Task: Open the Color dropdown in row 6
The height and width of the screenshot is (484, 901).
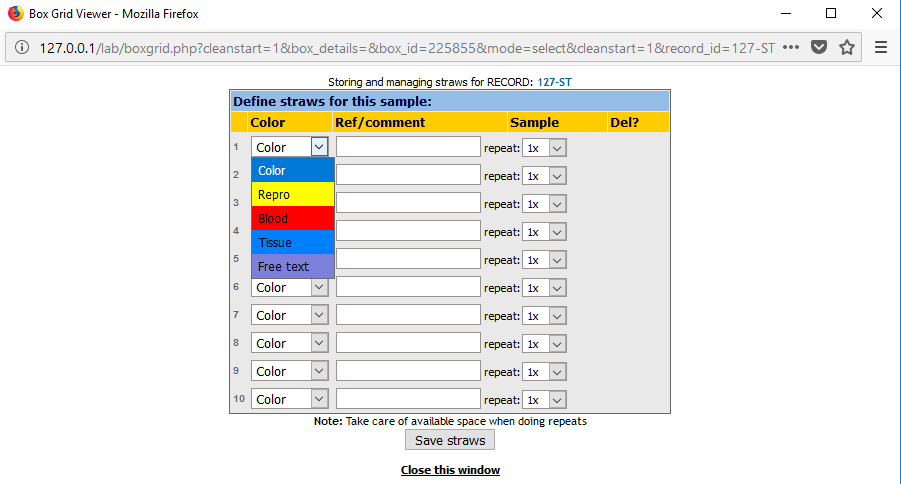Action: point(290,287)
